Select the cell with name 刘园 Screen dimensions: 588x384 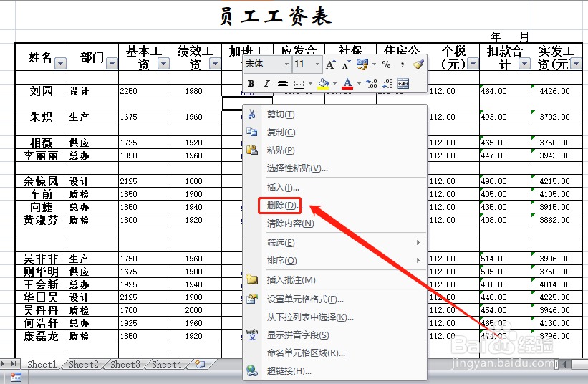coord(42,91)
